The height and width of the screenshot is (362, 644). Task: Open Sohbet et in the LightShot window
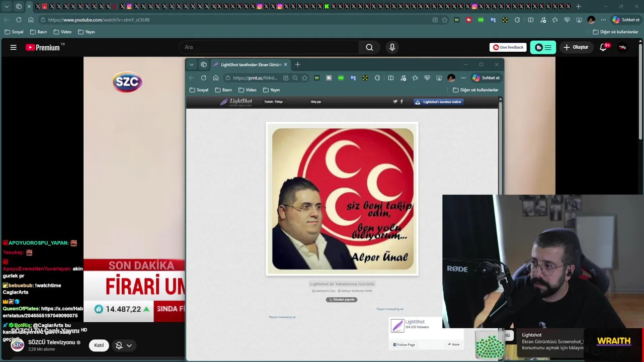click(x=486, y=78)
